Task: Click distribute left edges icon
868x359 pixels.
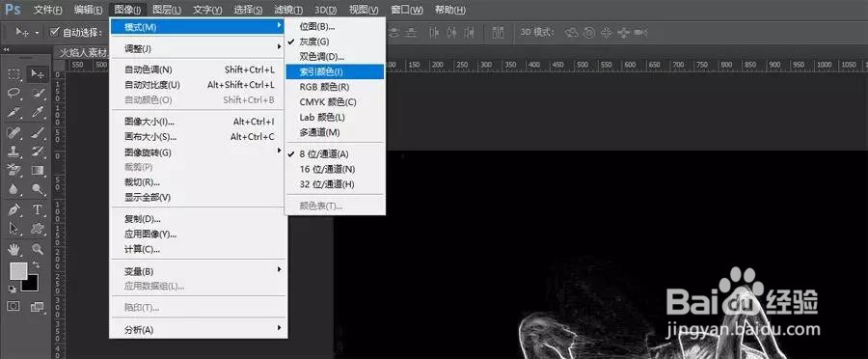Action: (435, 33)
